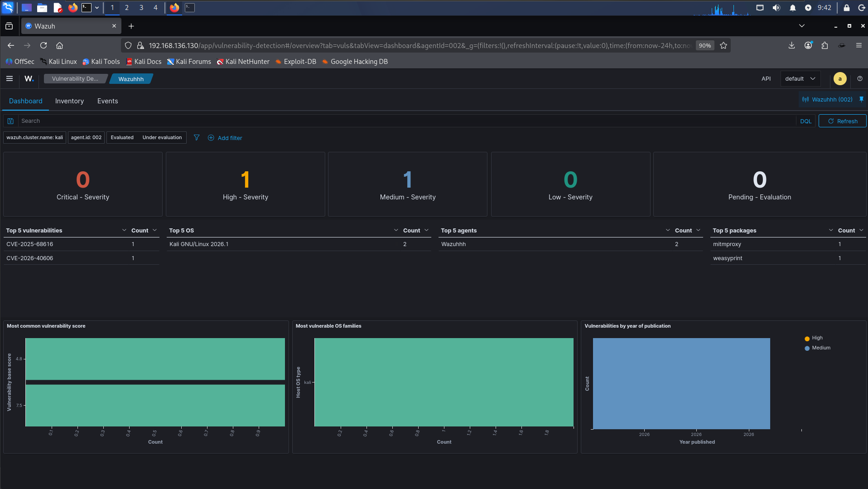Select CVE-2026-40606 in top vulnerabilities

30,258
